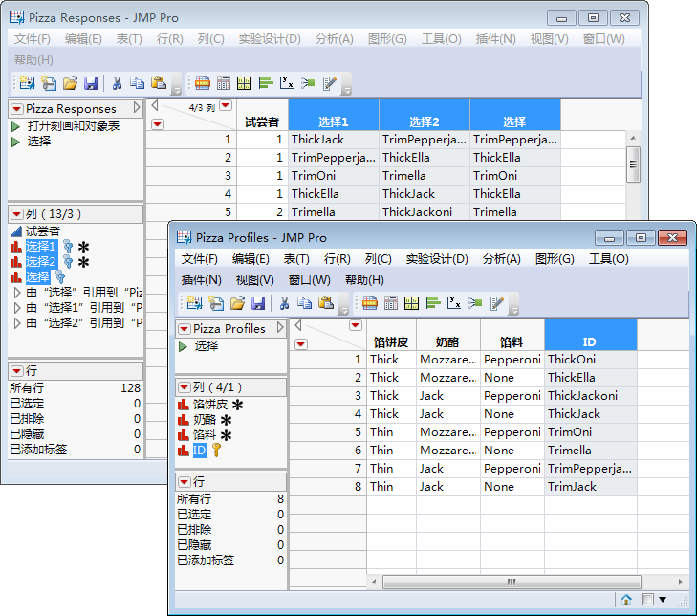
Task: Toggle the checkbox in Pizza Profiles status bar
Action: click(x=647, y=600)
